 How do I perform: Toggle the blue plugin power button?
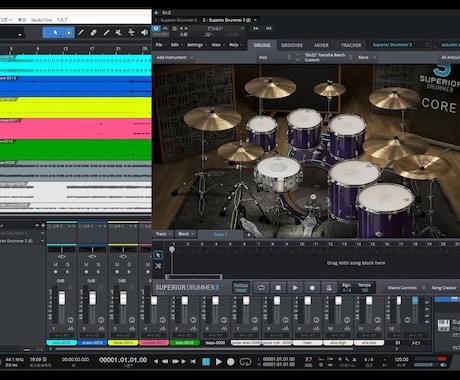(x=156, y=28)
